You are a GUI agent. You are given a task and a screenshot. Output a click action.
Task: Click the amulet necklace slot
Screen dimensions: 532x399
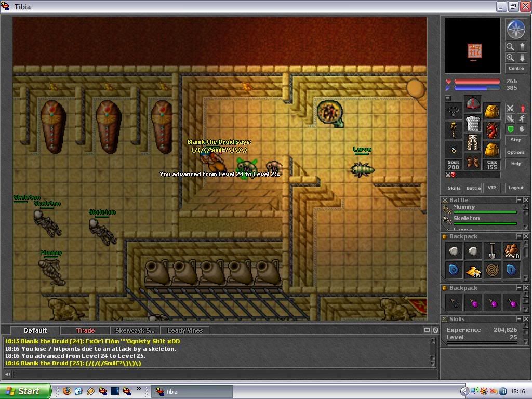tap(453, 111)
